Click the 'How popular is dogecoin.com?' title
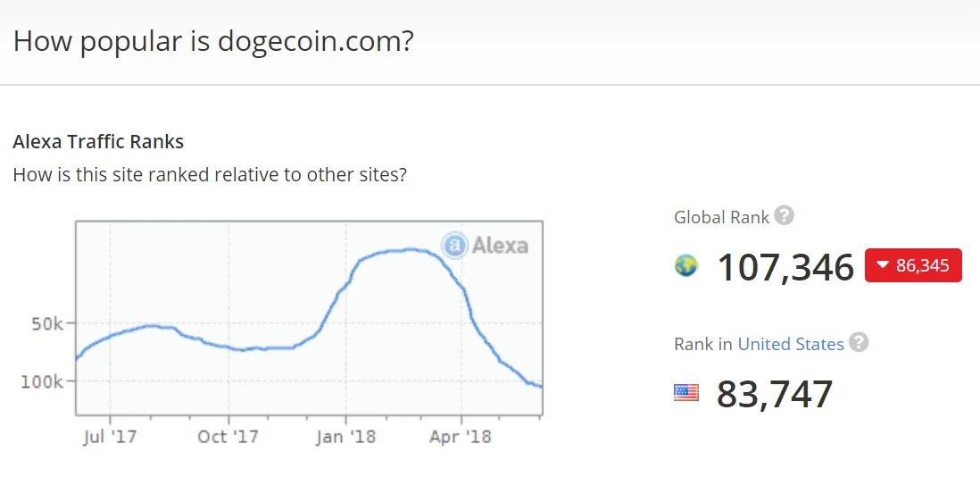The width and height of the screenshot is (980, 477). [213, 41]
